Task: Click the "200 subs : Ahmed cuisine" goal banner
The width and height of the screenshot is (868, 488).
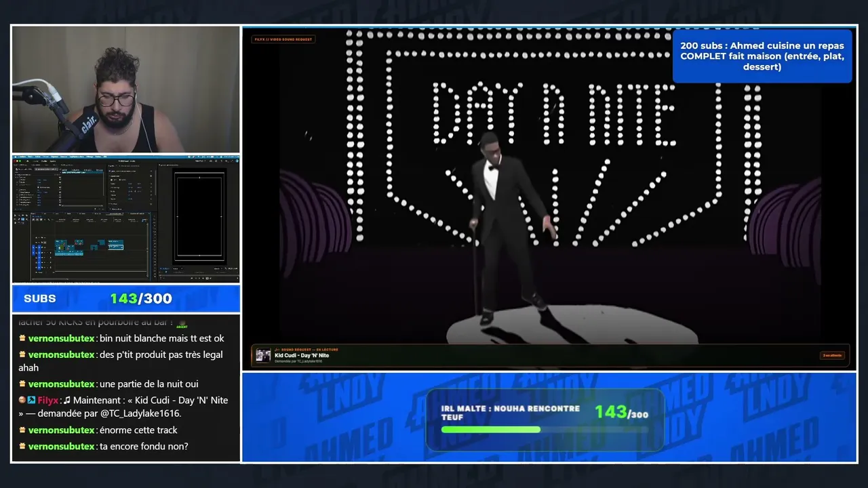Action: pos(762,56)
